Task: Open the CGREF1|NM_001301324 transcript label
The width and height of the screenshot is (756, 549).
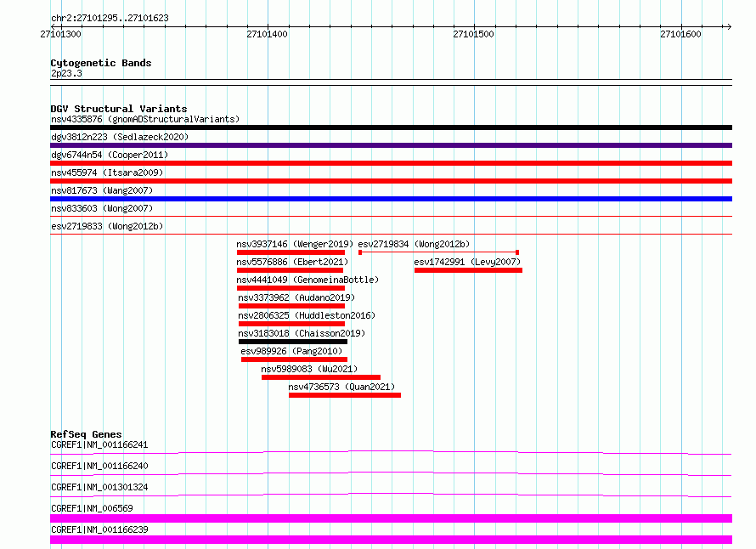Action: 99,487
